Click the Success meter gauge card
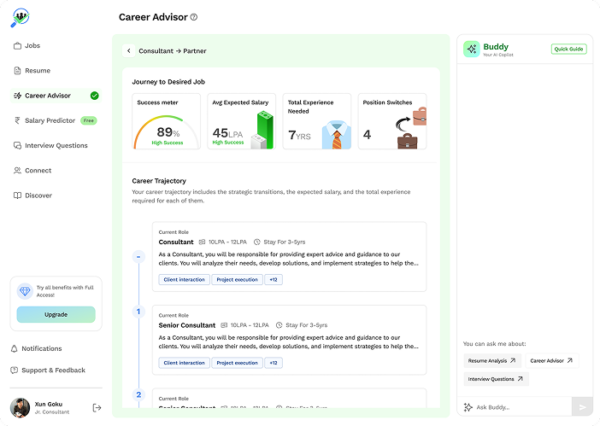The width and height of the screenshot is (600, 426). (x=167, y=122)
